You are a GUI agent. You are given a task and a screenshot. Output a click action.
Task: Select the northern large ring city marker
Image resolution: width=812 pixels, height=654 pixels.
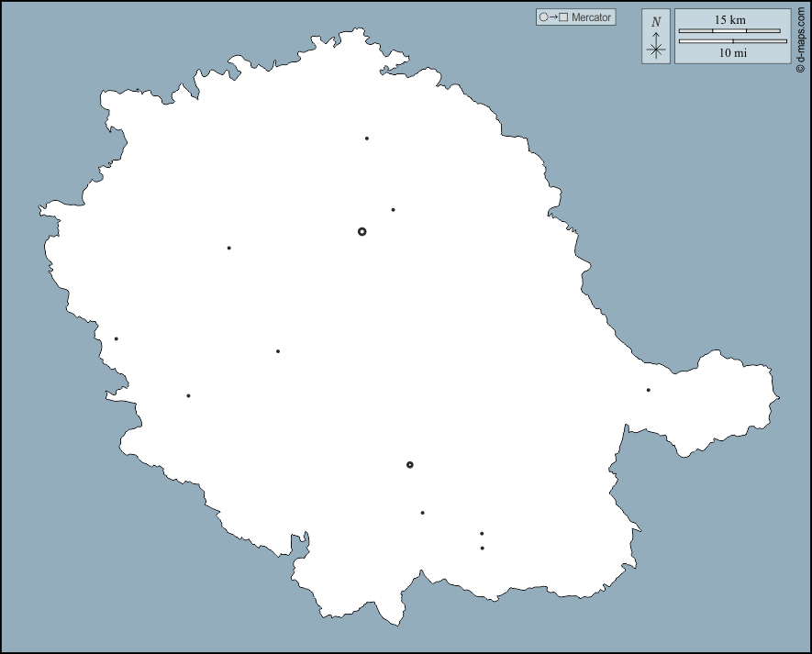[362, 232]
